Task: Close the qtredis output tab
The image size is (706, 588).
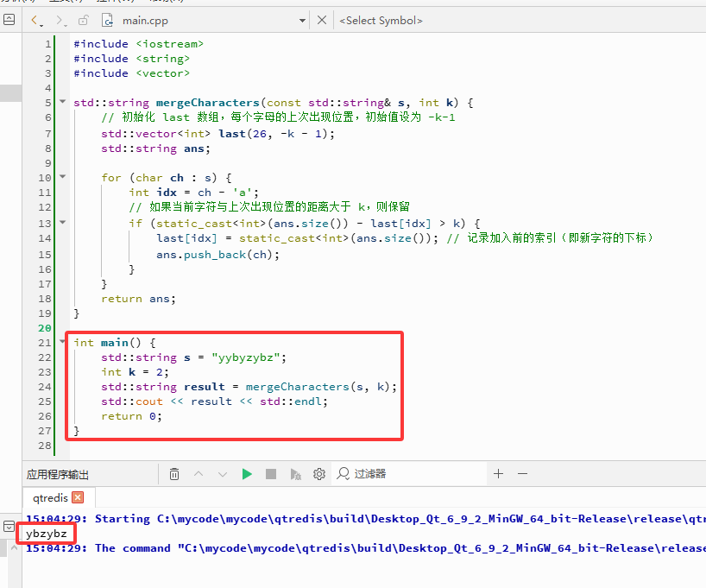Action: (78, 497)
